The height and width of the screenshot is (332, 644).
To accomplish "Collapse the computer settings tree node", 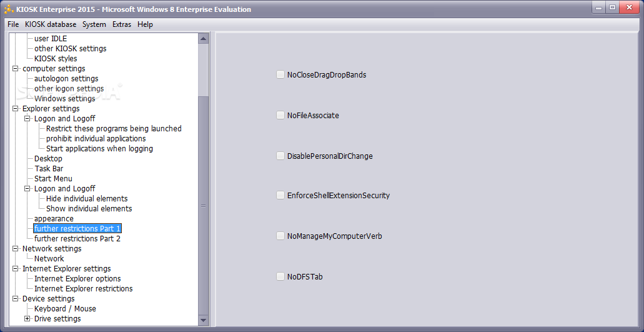I will [16, 69].
